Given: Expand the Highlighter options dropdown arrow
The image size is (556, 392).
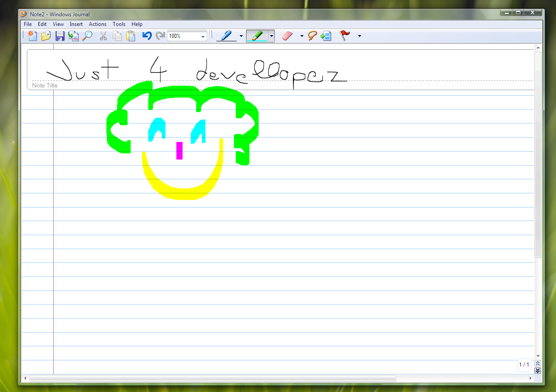Looking at the screenshot, I should click(x=272, y=36).
